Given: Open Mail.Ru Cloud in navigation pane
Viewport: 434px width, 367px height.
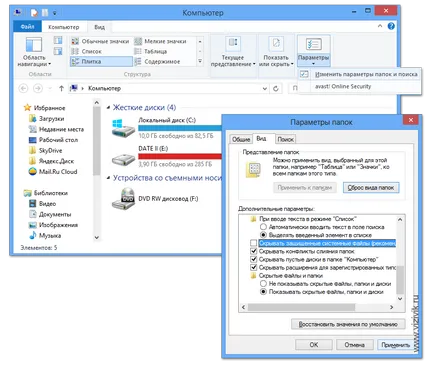Looking at the screenshot, I should [53, 172].
